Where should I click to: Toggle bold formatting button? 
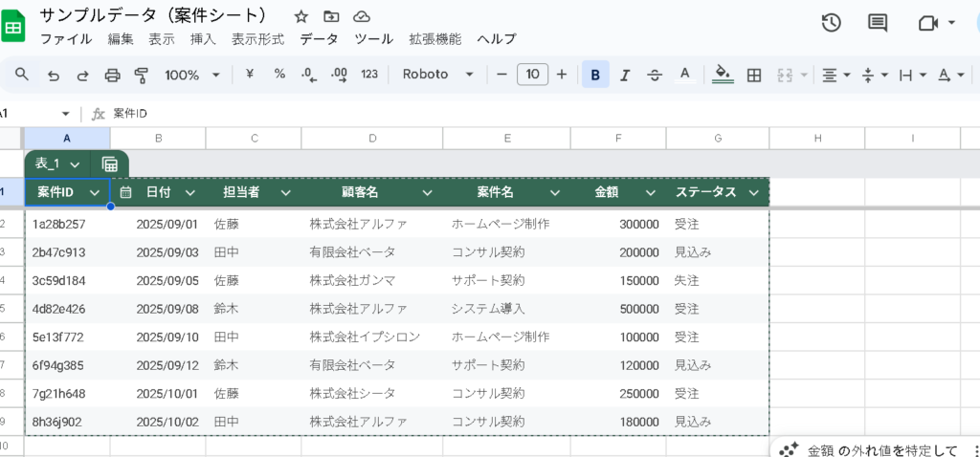[x=595, y=75]
